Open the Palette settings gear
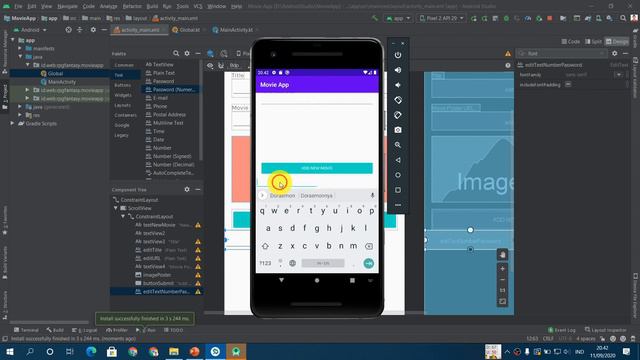 187,53
